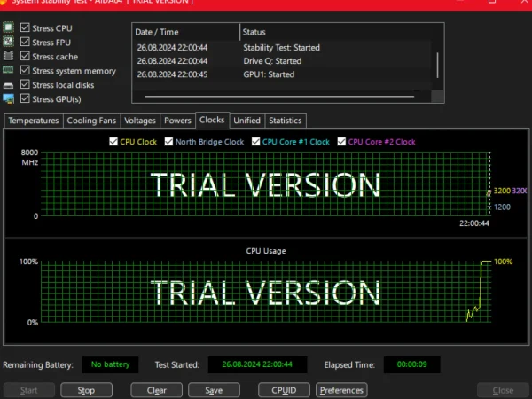Click the memory module icon beside Stress system memory
The image size is (532, 399).
tap(8, 71)
